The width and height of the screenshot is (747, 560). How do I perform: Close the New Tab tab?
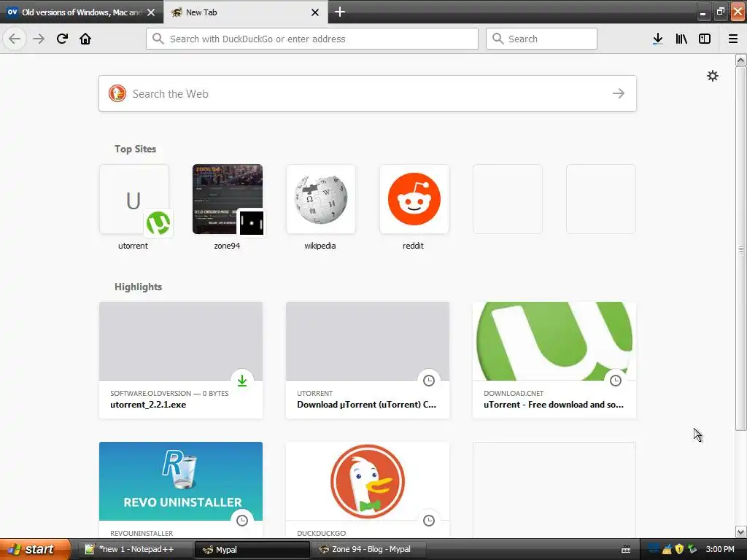[315, 12]
